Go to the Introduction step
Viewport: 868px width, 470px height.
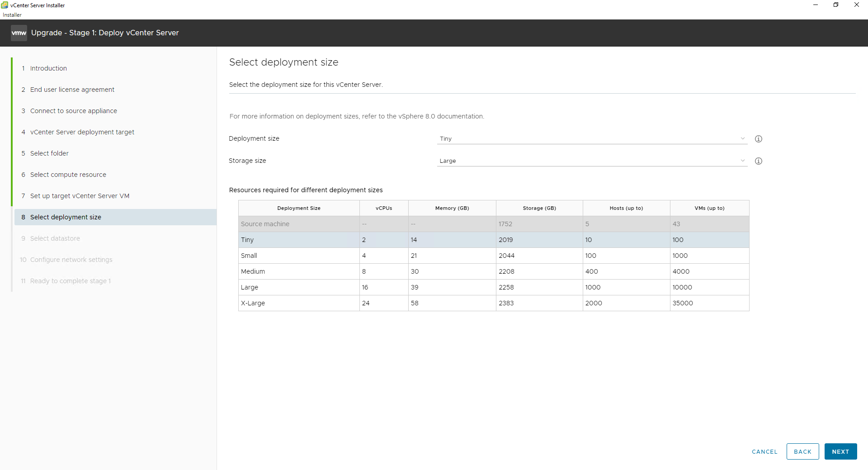48,68
